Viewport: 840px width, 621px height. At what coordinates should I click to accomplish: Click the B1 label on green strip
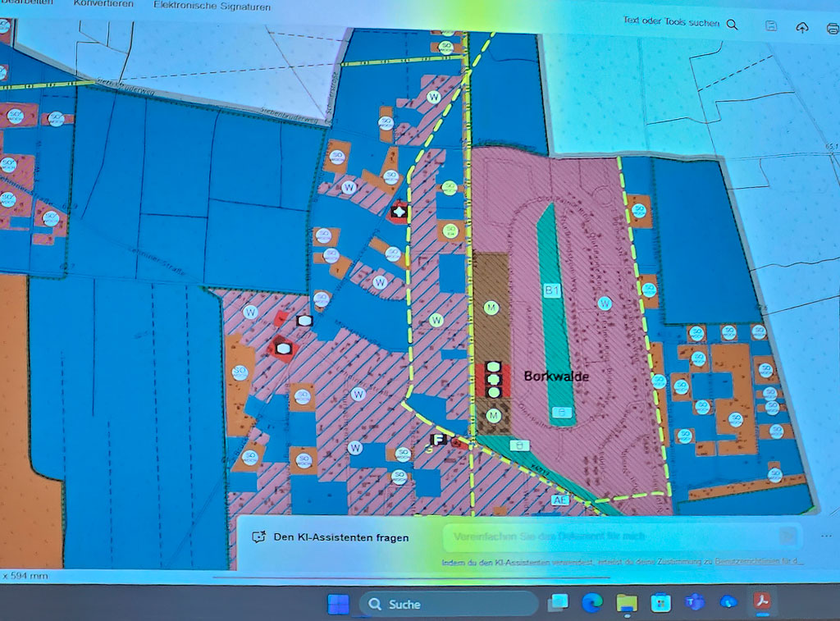[x=551, y=291]
